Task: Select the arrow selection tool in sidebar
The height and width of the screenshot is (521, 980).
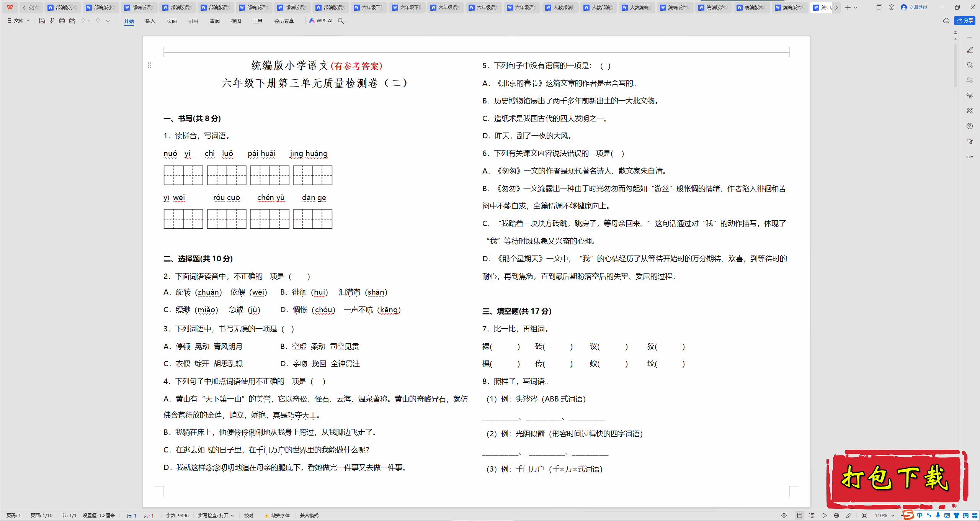Action: (x=970, y=65)
